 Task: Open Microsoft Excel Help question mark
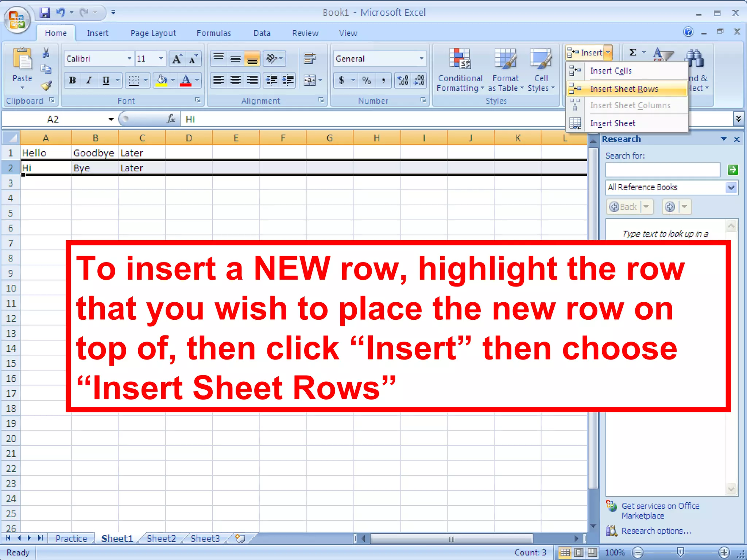pos(688,32)
